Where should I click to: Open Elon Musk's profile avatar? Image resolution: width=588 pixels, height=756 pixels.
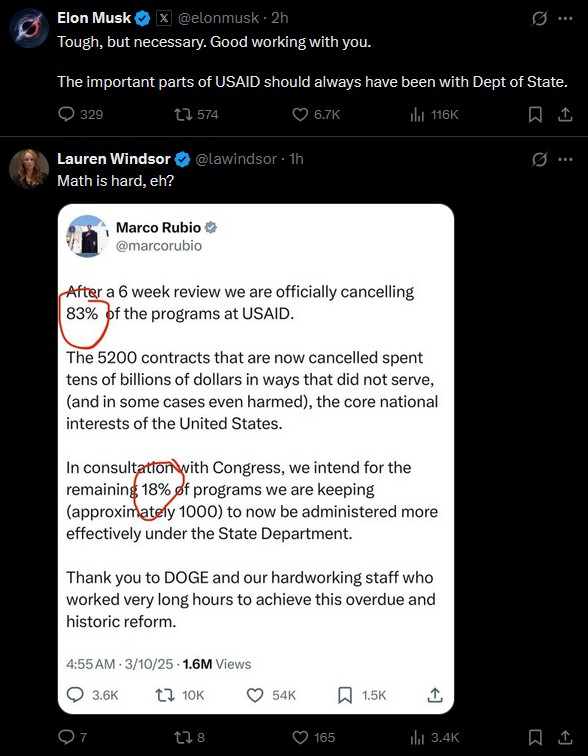(x=29, y=28)
